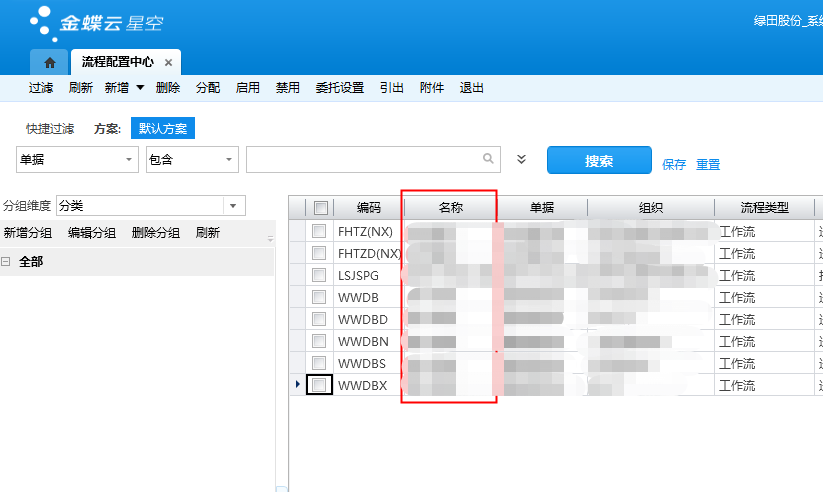Click the 保存 link
Screen dimensions: 823x492
[x=674, y=165]
